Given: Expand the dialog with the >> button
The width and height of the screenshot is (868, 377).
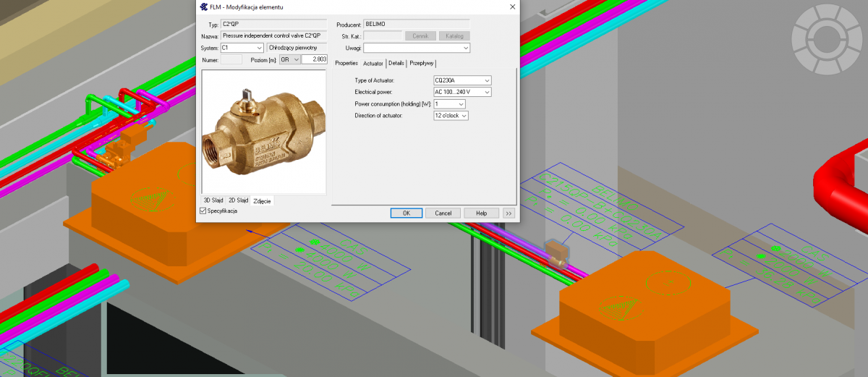Looking at the screenshot, I should point(509,213).
